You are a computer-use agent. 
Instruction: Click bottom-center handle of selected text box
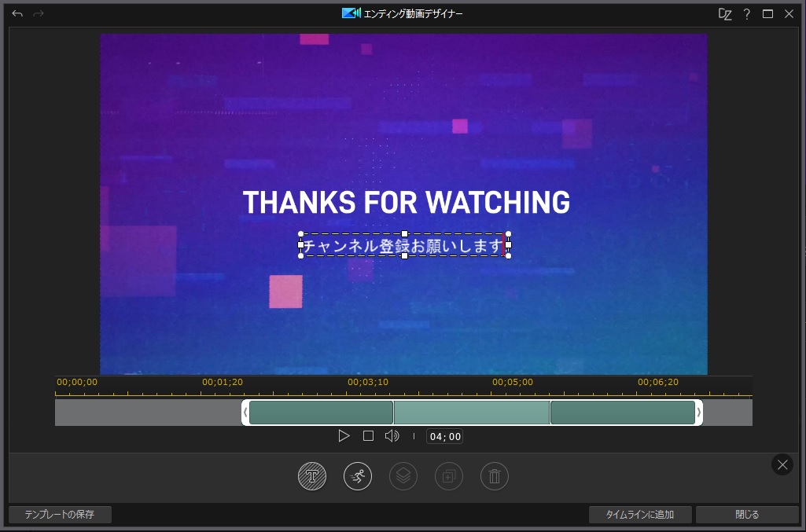(404, 255)
